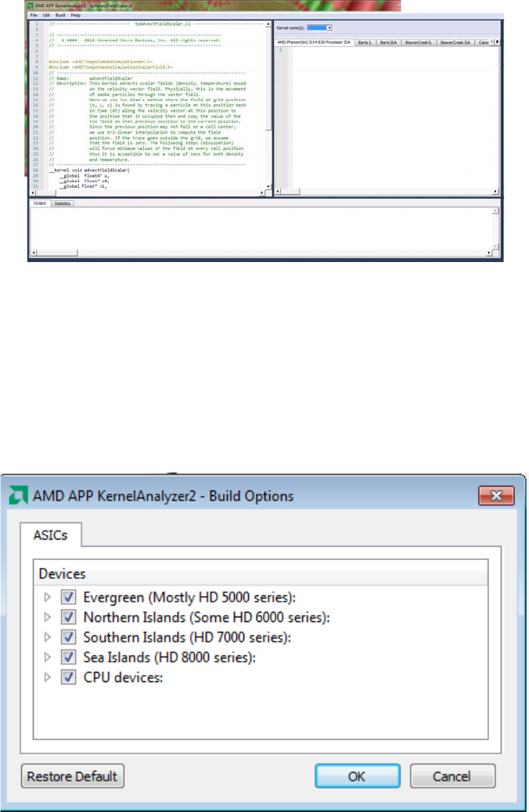529x812 pixels.
Task: Toggle the Evergreen (Mostly HD 5000 series) checkbox
Action: 68,597
